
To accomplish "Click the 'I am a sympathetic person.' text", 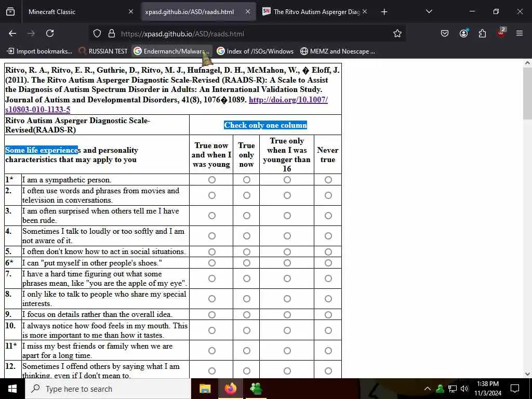I will point(67,180).
